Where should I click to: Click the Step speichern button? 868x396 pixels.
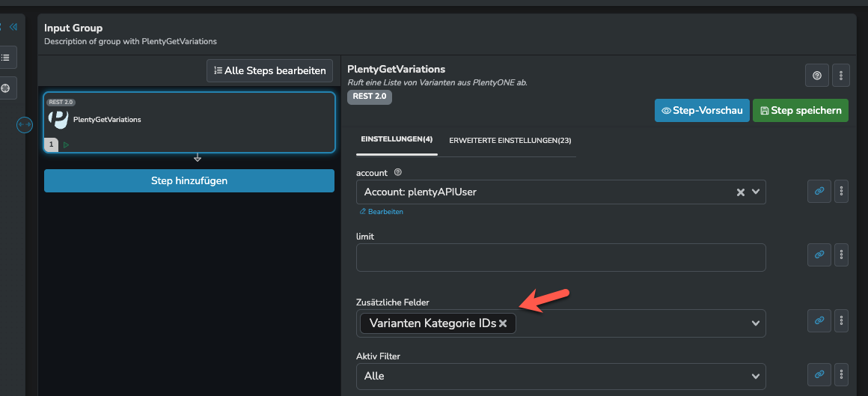(x=800, y=110)
